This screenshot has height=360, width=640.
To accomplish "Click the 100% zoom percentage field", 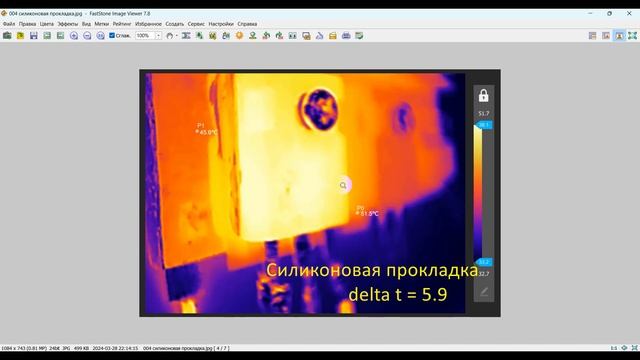I will click(145, 36).
